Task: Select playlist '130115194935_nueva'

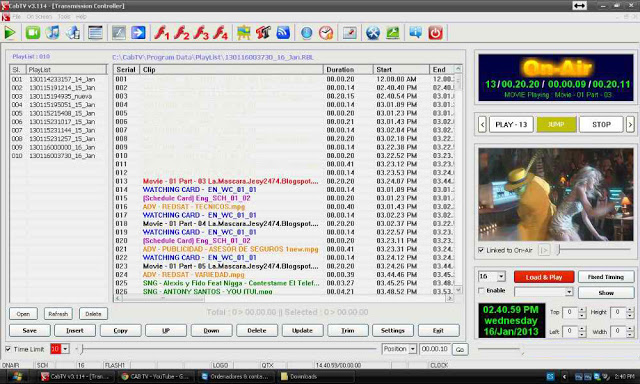Action: click(60, 96)
